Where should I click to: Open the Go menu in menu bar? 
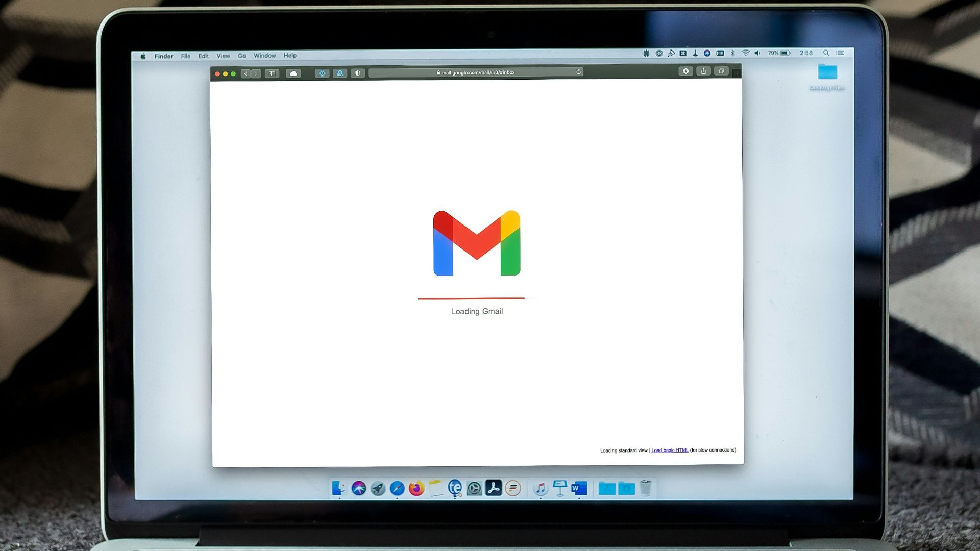[x=242, y=56]
